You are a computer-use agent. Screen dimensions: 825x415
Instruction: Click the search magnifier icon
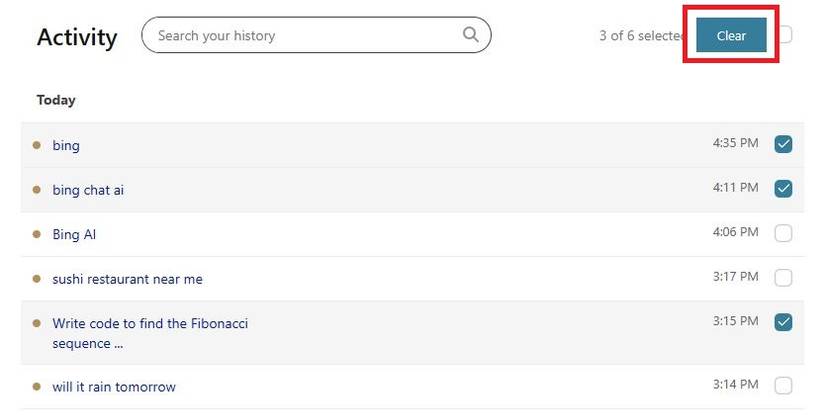tap(471, 35)
